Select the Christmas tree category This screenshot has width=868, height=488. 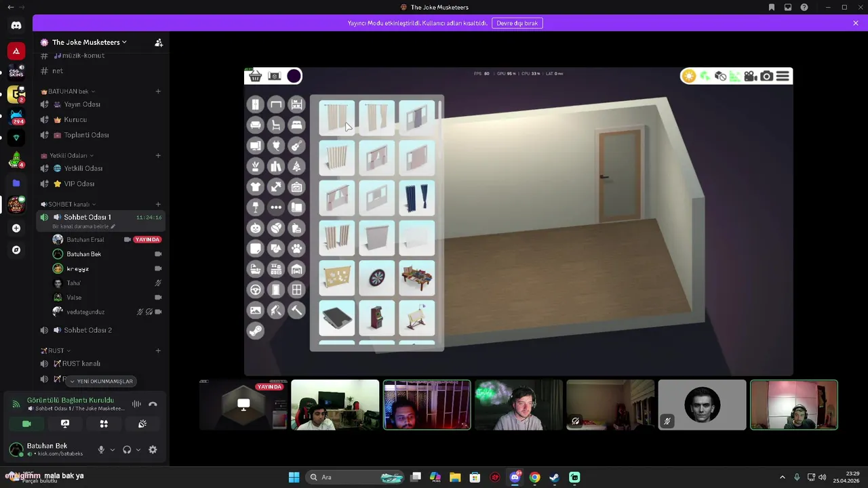[296, 166]
